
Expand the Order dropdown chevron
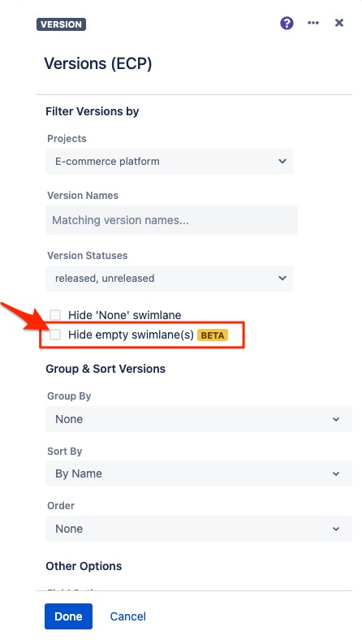coord(336,529)
